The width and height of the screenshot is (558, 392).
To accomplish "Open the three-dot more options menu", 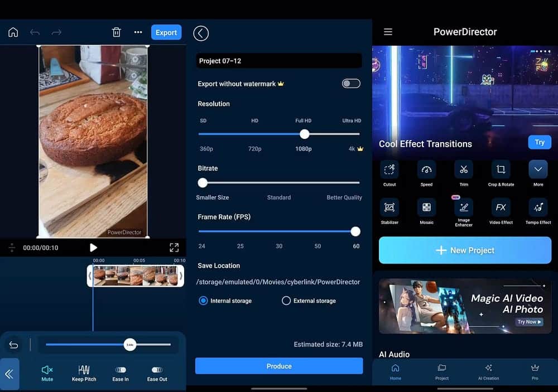I will point(138,32).
